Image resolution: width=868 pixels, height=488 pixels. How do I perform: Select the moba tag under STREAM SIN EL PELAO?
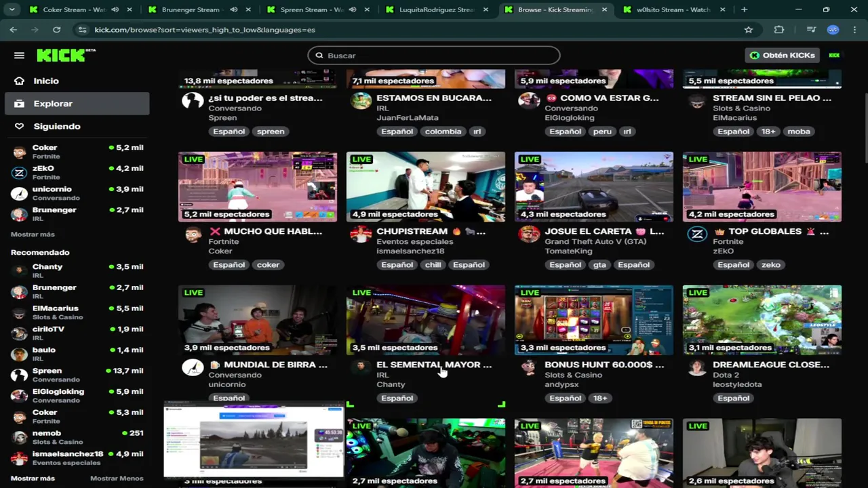coord(799,131)
